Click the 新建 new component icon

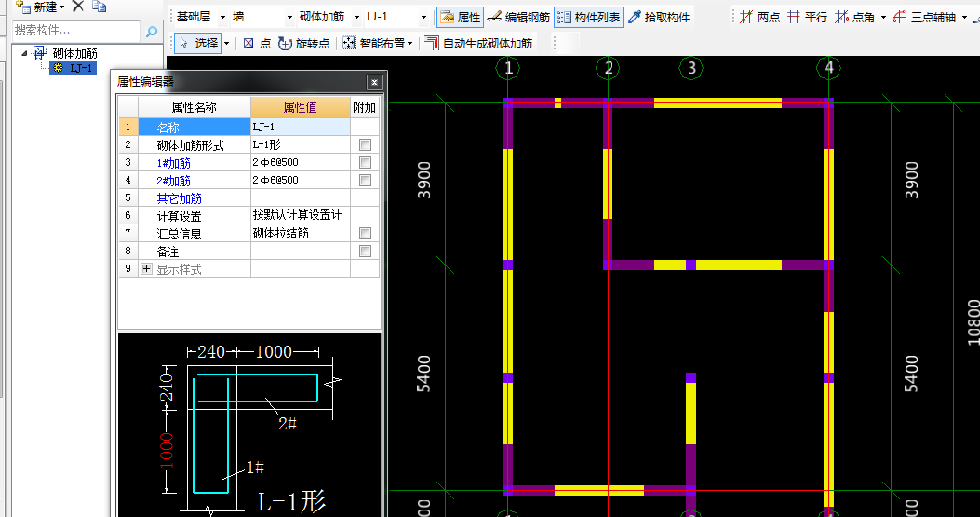tap(23, 7)
